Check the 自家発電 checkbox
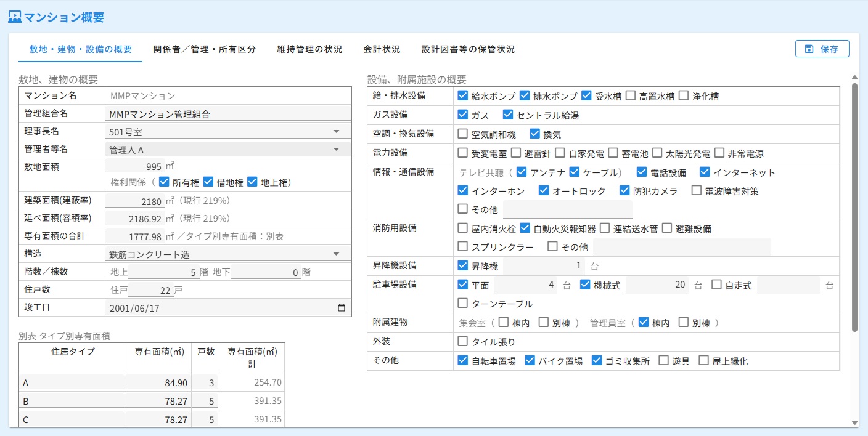 pos(560,153)
